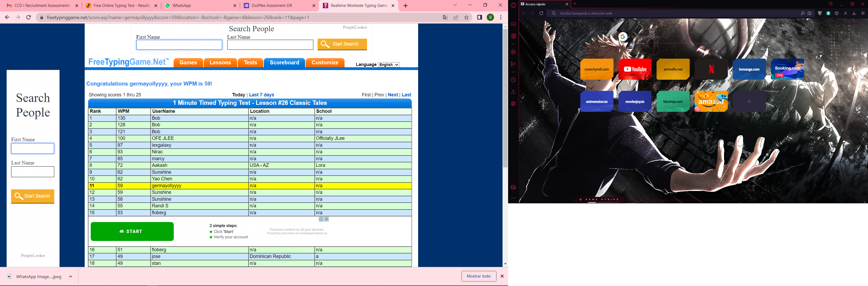Open Chrome's tab search dropdown arrow
Viewport: 868px width, 286px height.
point(455,5)
